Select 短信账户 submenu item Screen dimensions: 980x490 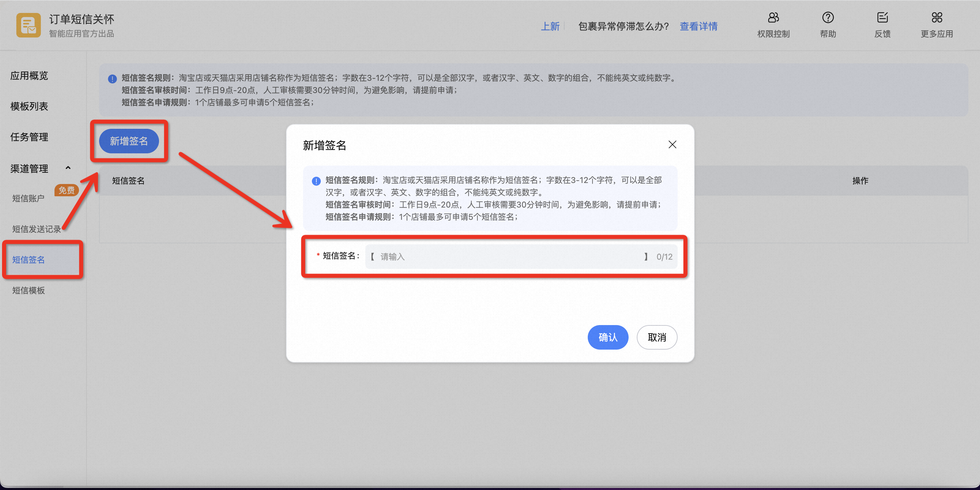pyautogui.click(x=28, y=198)
